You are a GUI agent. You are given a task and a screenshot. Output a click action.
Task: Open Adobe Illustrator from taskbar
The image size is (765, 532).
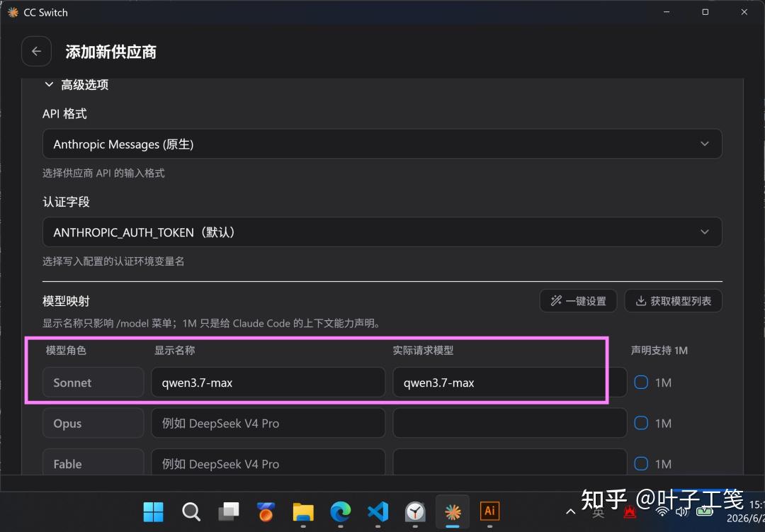tap(490, 511)
